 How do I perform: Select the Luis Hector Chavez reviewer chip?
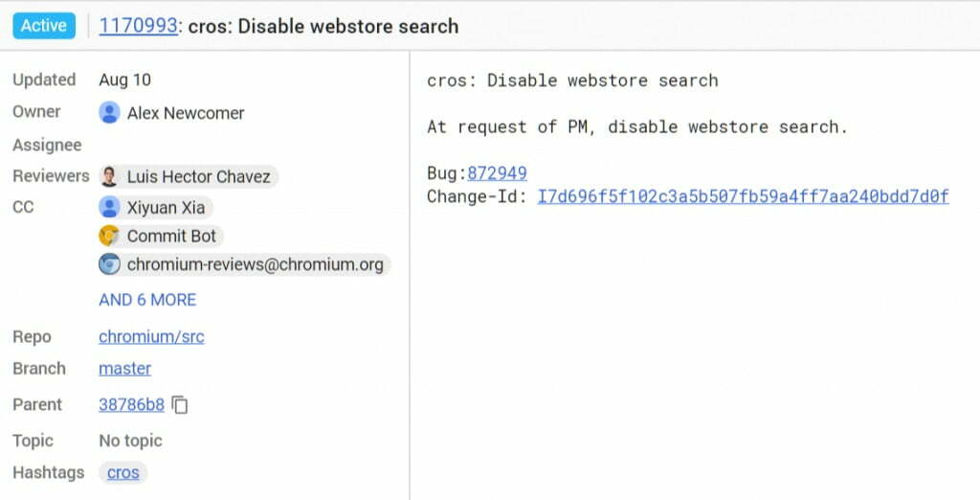(x=189, y=176)
